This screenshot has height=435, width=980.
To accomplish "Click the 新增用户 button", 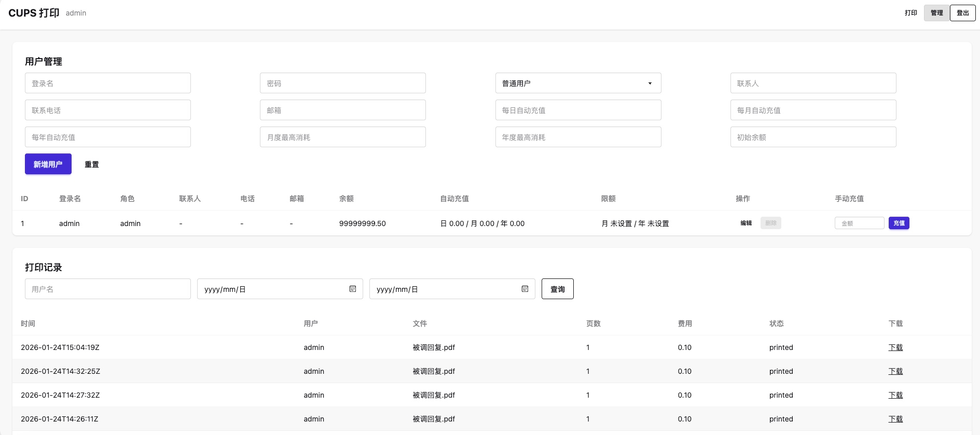I will 48,164.
